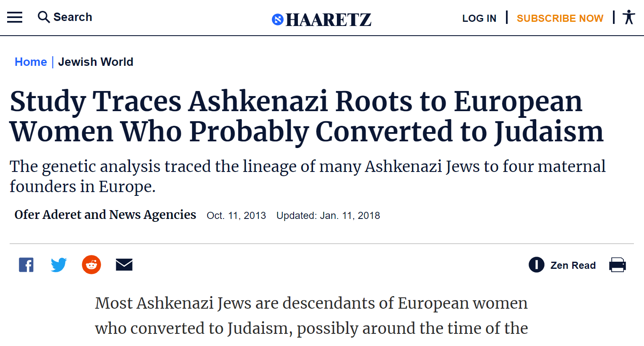Click the article headline
The image size is (644, 346).
(x=306, y=117)
